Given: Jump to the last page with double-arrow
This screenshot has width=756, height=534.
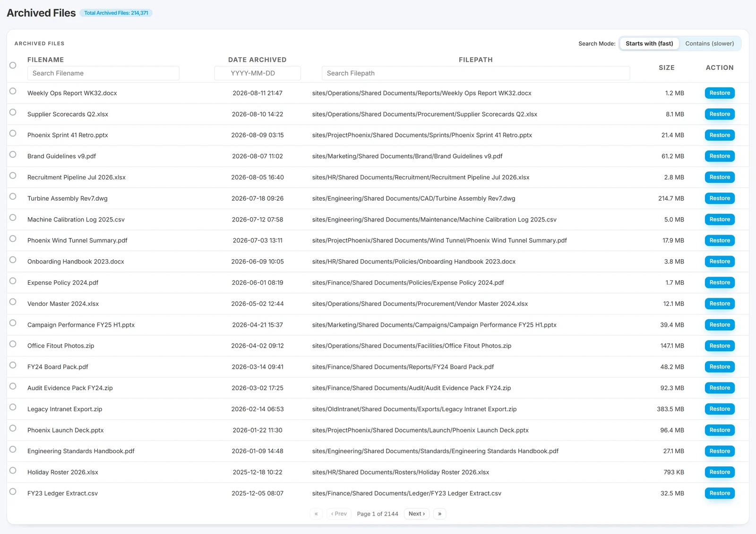Looking at the screenshot, I should (x=439, y=514).
